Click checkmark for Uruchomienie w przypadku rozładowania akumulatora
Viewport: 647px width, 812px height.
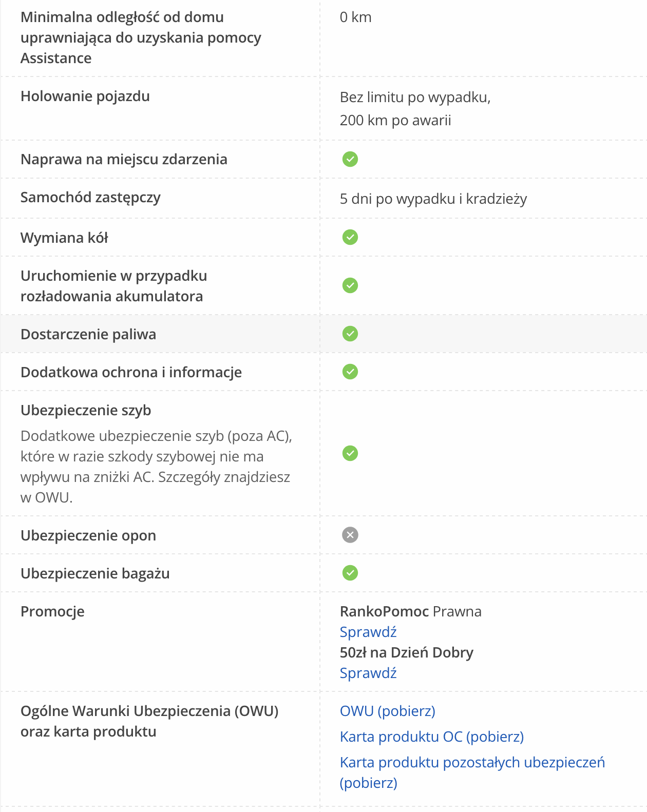350,285
